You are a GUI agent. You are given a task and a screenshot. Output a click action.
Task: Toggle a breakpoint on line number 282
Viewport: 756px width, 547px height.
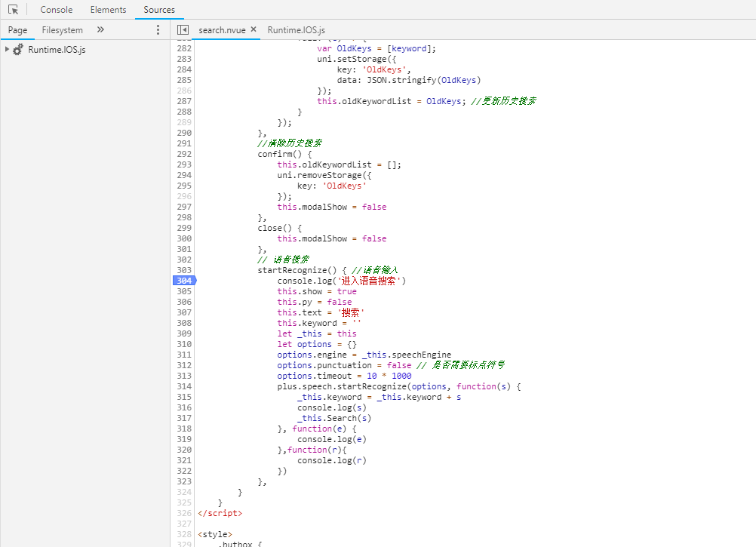pos(184,48)
